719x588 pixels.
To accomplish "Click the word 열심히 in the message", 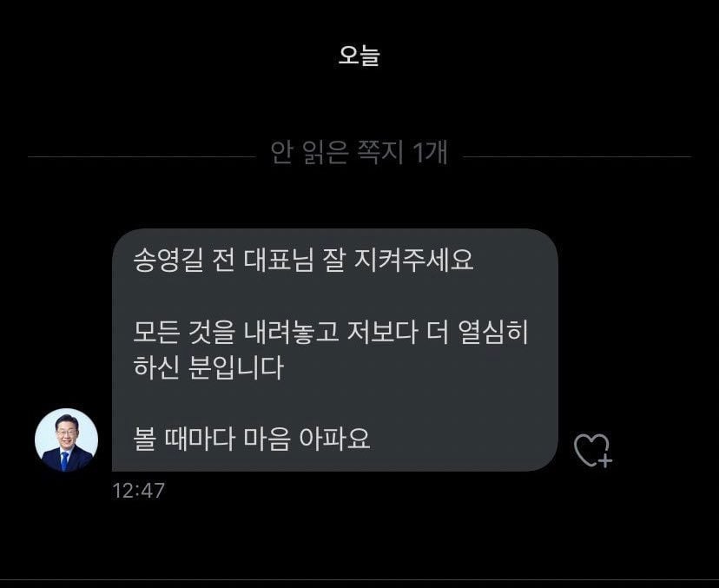I will click(x=493, y=332).
